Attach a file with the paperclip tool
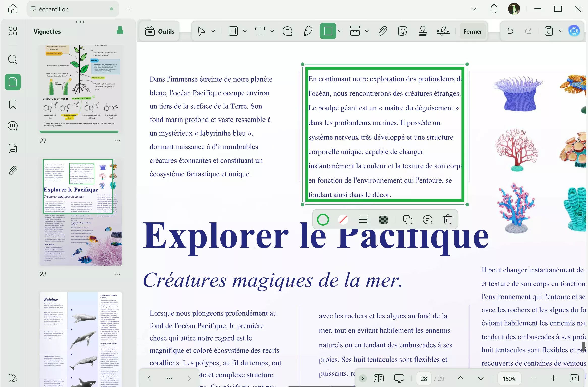 point(382,31)
